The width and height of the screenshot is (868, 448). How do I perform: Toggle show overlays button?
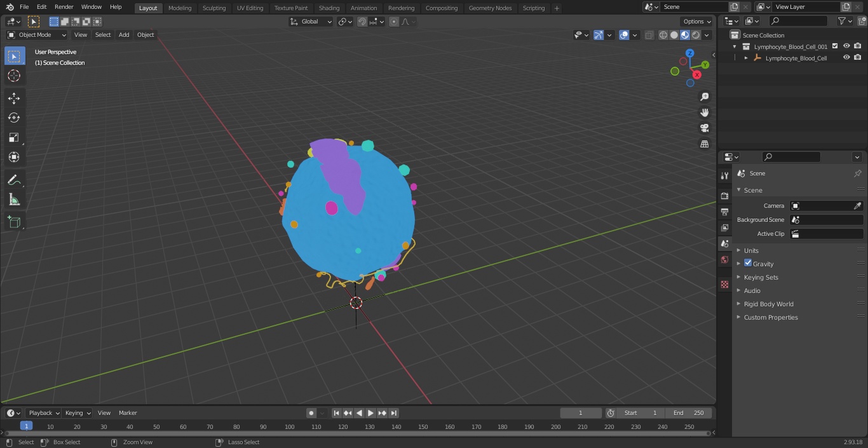[x=624, y=35]
